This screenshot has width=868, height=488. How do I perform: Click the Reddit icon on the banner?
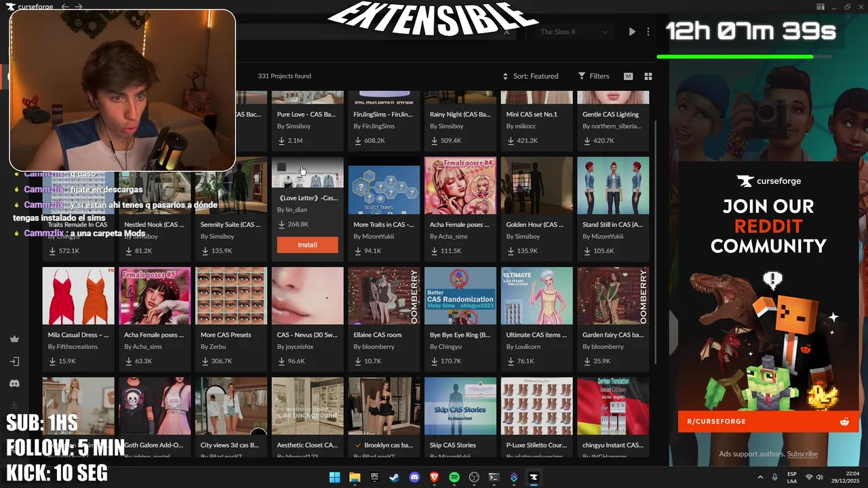pyautogui.click(x=844, y=422)
